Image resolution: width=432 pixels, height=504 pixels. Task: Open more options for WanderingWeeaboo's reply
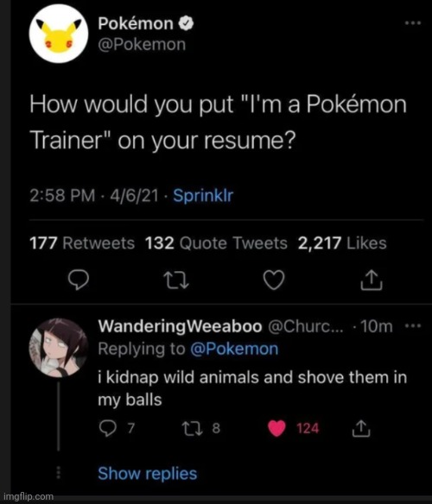point(413,326)
